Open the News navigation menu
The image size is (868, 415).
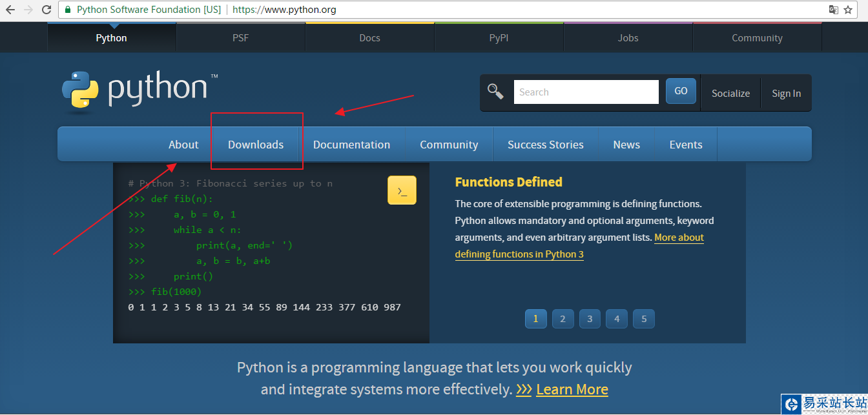pos(626,145)
